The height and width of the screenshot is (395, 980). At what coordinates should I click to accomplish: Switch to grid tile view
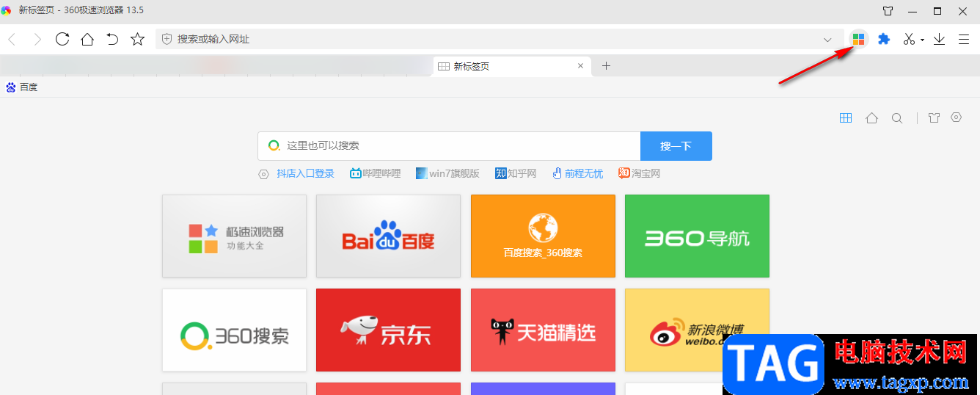[x=846, y=118]
